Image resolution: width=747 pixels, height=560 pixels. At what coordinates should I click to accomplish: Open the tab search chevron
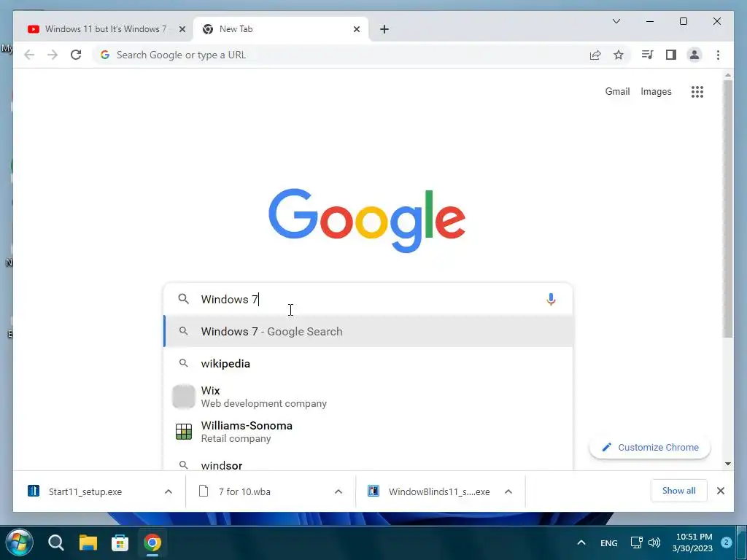tap(616, 21)
